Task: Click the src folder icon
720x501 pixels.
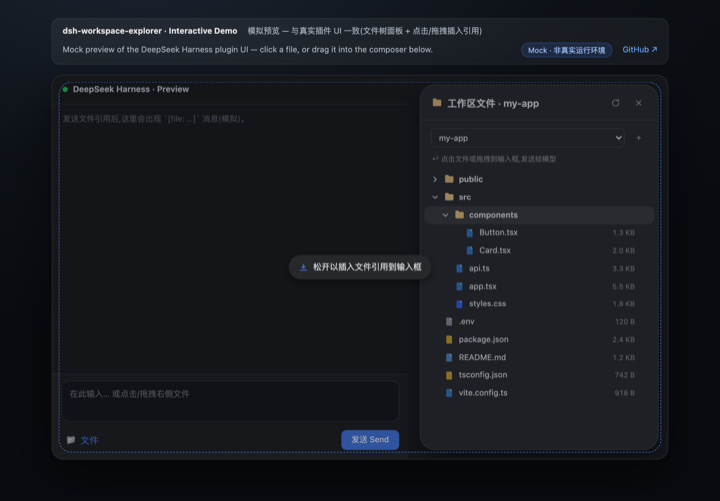Action: 449,197
